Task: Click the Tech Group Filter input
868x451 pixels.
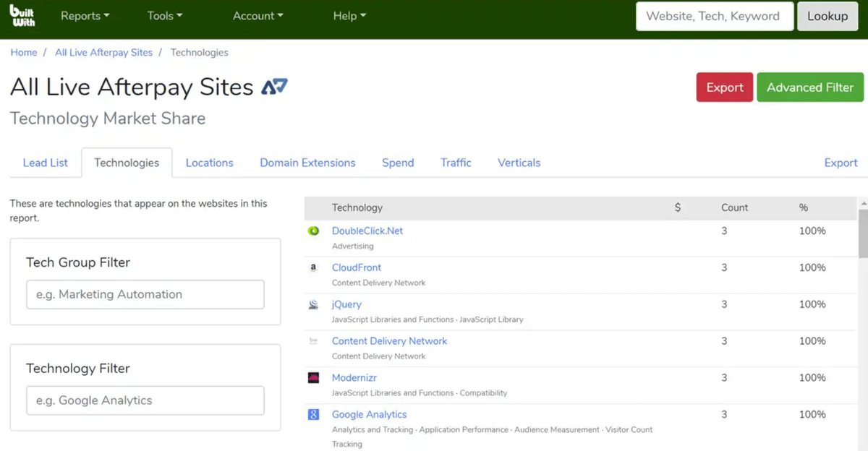Action: (x=145, y=295)
